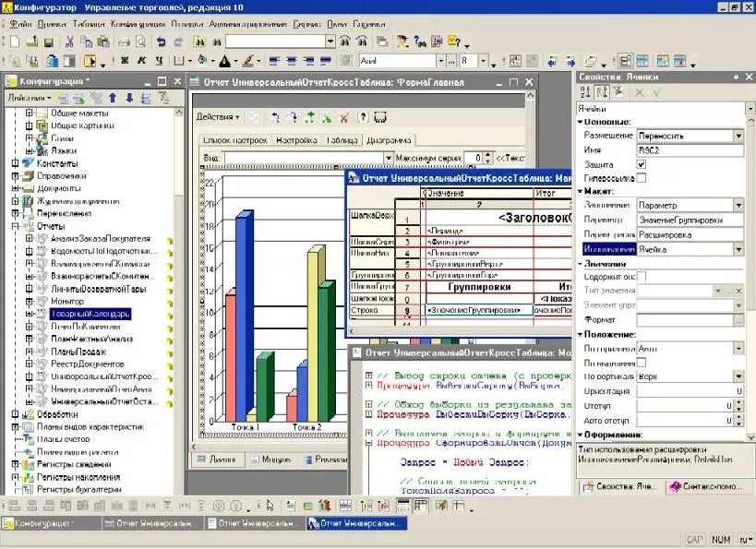Collapse the Положение properties section
This screenshot has height=549, width=756.
click(581, 335)
